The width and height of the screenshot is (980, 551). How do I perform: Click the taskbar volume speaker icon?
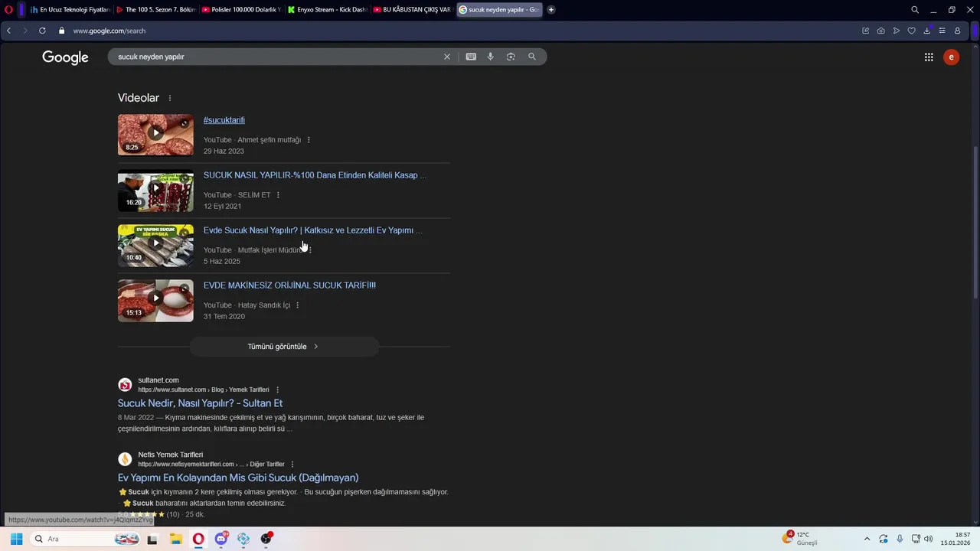coord(929,539)
